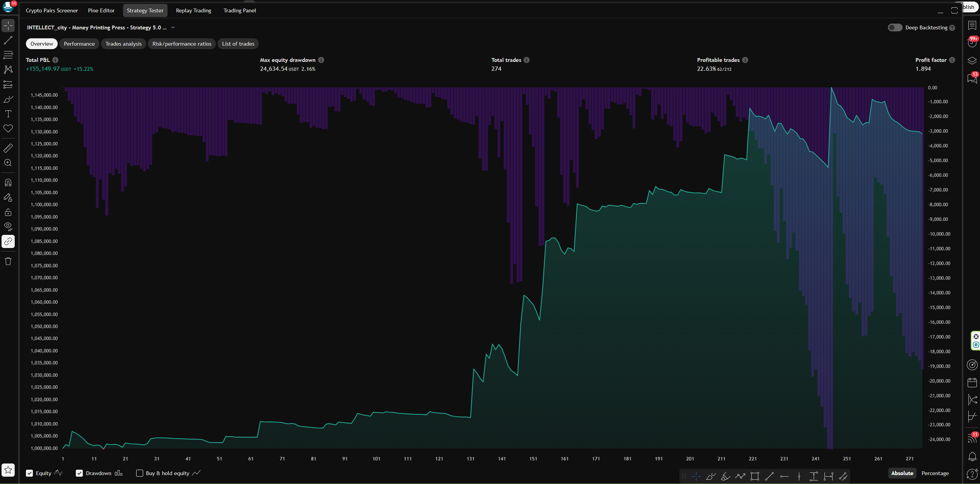This screenshot has width=980, height=484.
Task: Open the Total P&L info tooltip icon
Action: tap(55, 60)
